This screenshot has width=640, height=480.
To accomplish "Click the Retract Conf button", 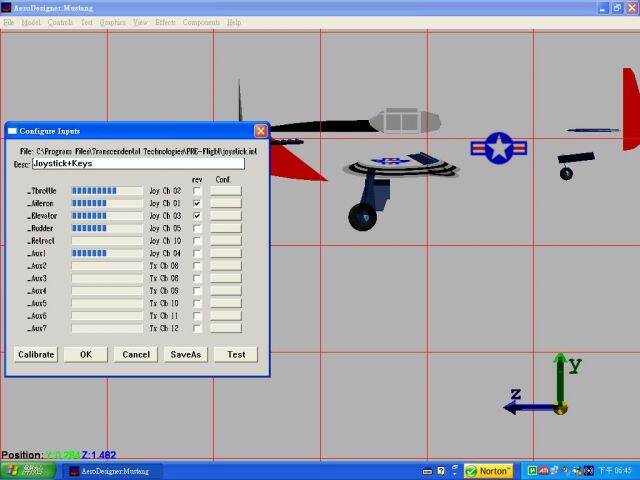I will coord(226,241).
